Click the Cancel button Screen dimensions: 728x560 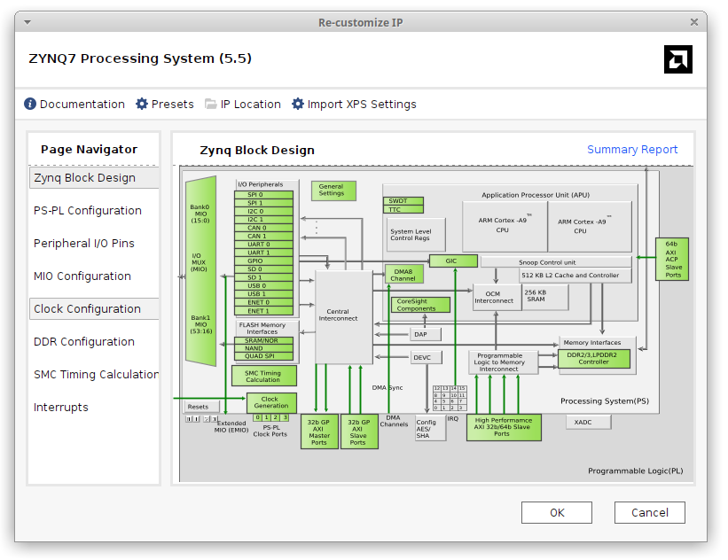650,512
